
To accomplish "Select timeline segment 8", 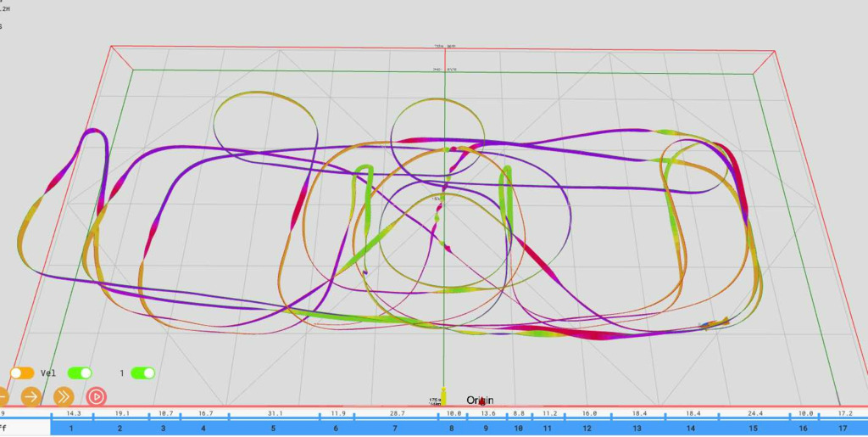I will click(452, 429).
